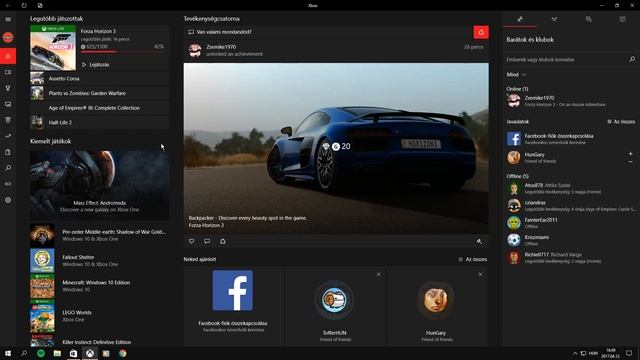Open the Store bag icon in the sidebar
The width and height of the screenshot is (640, 360).
click(x=8, y=152)
